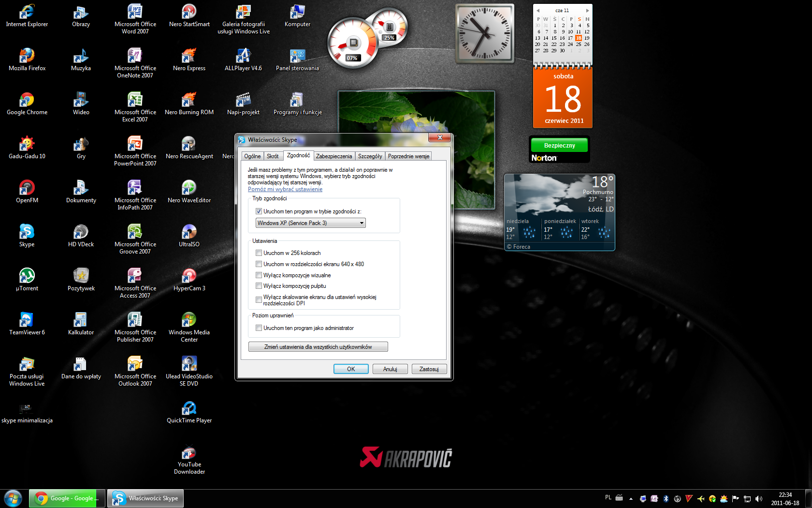
Task: Switch to Google Chrome taskbar button
Action: click(67, 498)
